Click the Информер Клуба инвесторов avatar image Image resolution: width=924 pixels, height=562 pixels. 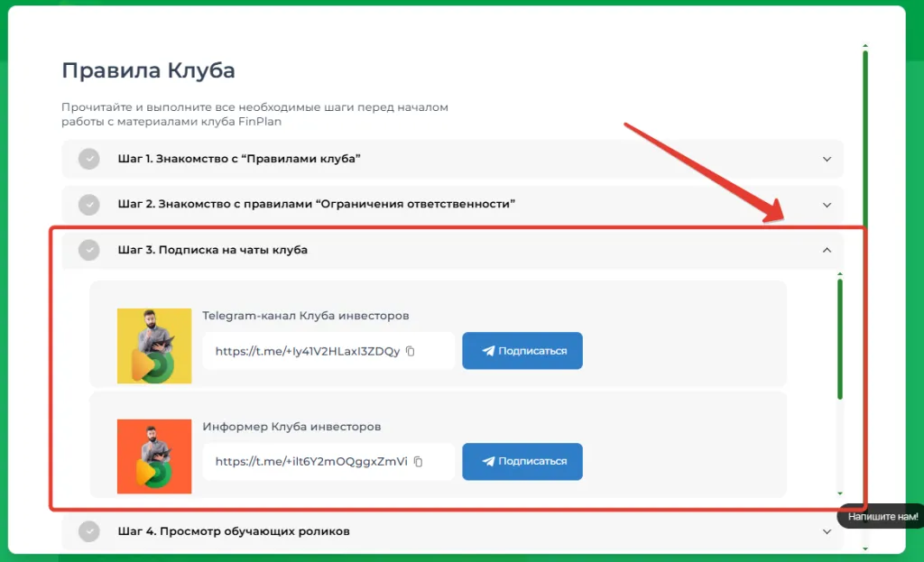coord(153,456)
